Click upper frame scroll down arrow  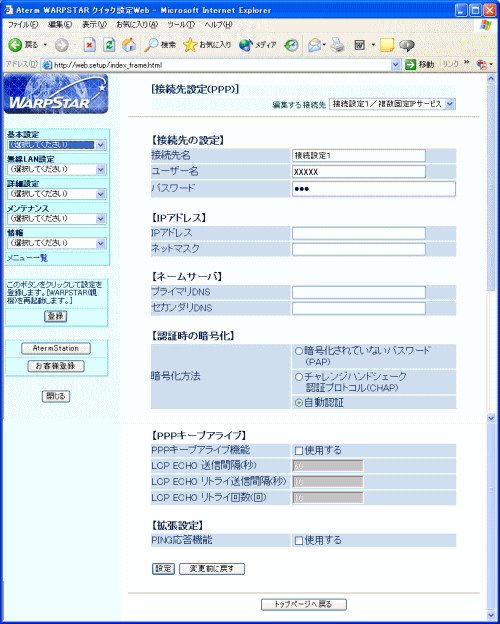click(x=491, y=418)
